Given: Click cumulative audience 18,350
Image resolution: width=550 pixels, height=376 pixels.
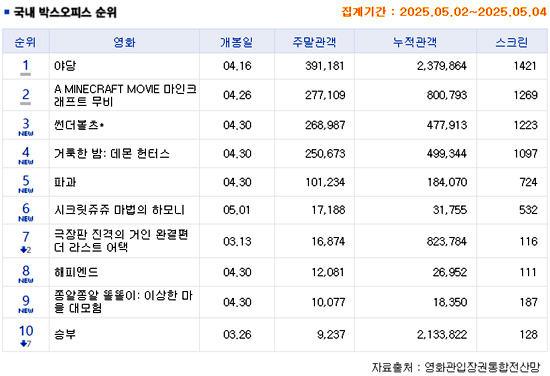Looking at the screenshot, I should (450, 302).
